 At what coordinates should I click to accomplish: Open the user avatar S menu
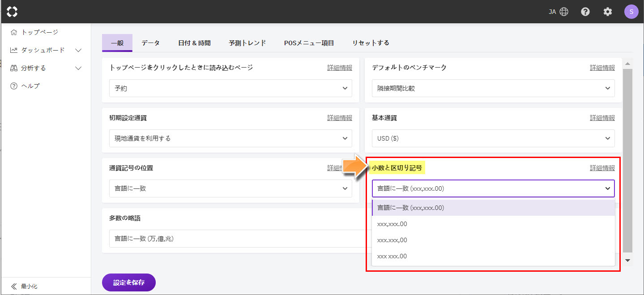631,12
